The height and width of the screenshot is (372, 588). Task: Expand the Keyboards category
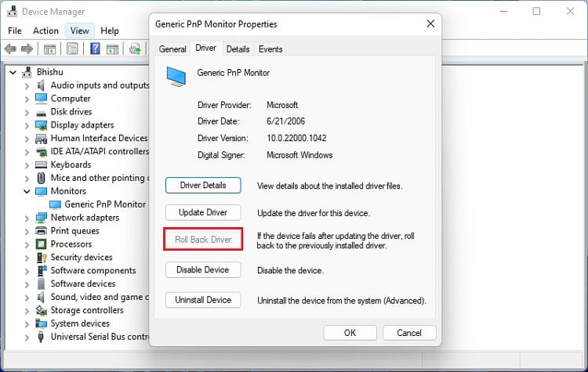tap(27, 164)
